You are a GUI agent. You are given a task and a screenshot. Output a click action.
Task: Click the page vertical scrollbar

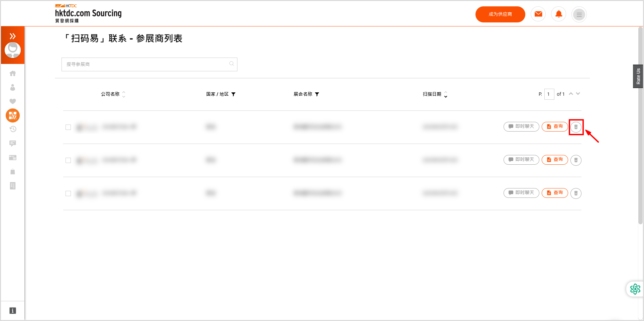[640, 126]
